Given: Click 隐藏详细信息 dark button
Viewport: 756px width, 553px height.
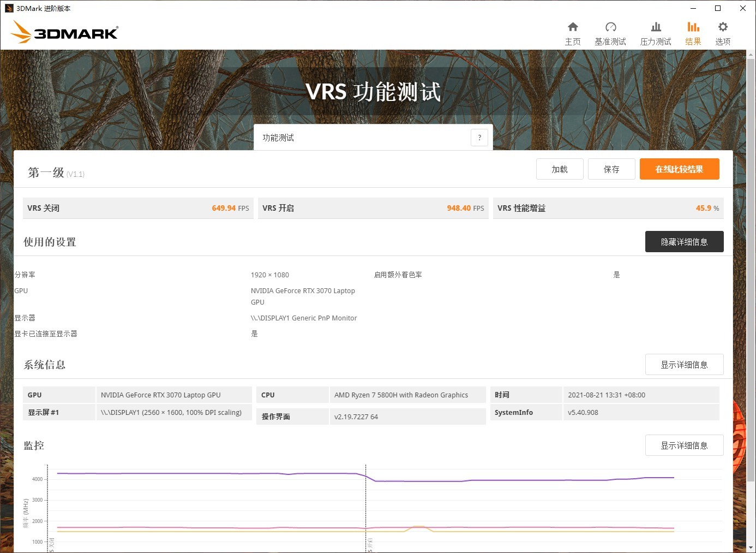Looking at the screenshot, I should (x=684, y=242).
